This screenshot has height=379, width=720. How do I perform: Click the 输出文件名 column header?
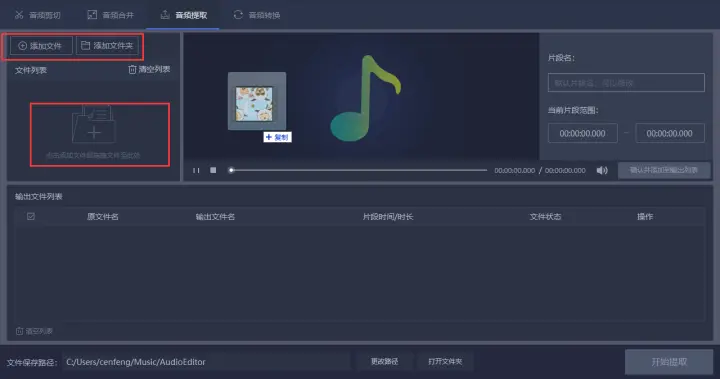215,216
